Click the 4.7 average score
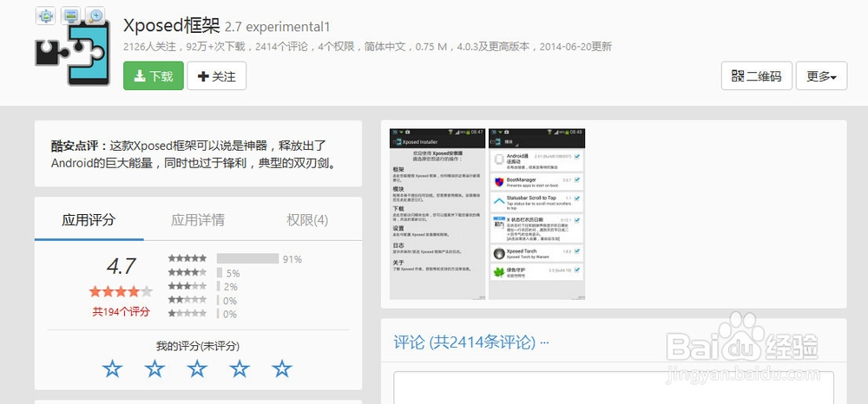The image size is (868, 404). coord(122,266)
